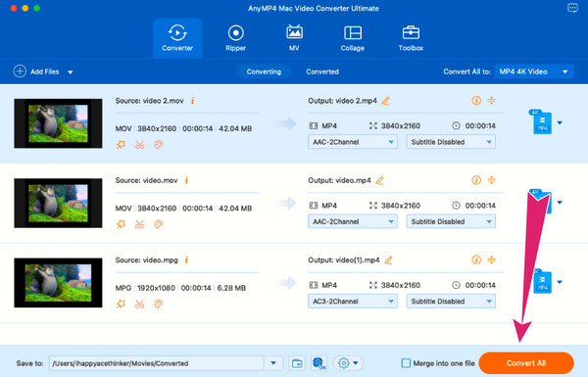Open the AAC-2Channel audio dropdown for video.mp4
Image resolution: width=588 pixels, height=377 pixels.
[353, 221]
